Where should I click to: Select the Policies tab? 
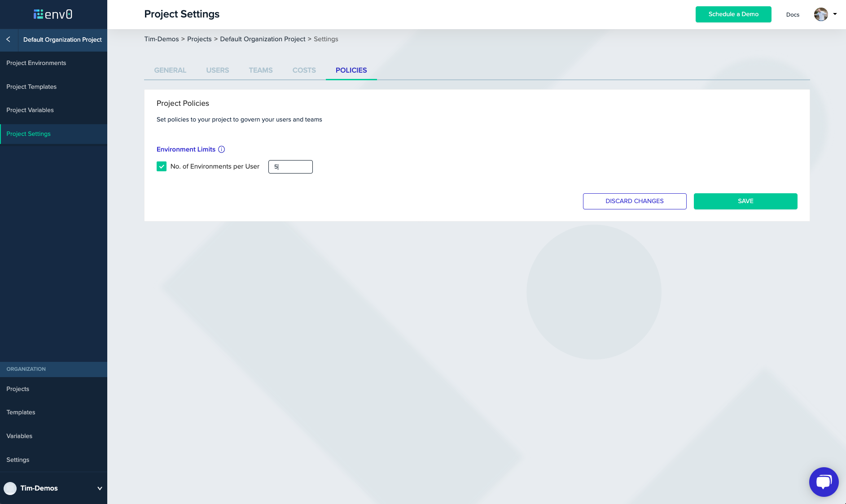tap(351, 70)
